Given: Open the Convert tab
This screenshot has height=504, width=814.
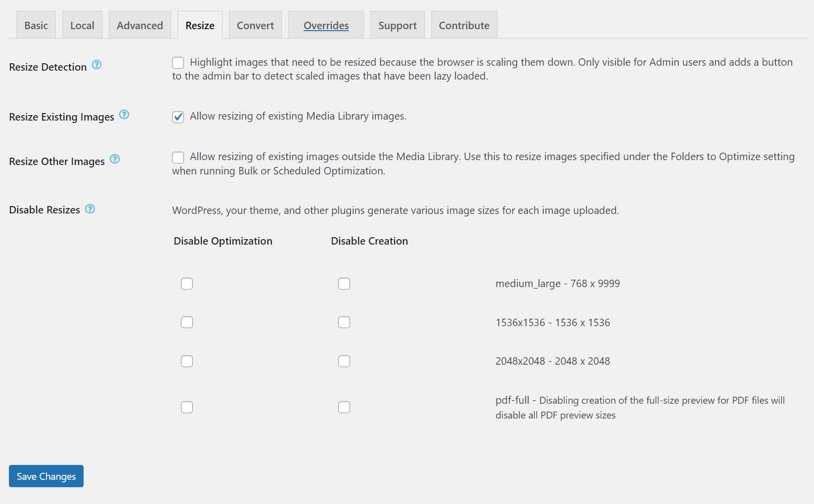Looking at the screenshot, I should pyautogui.click(x=255, y=24).
